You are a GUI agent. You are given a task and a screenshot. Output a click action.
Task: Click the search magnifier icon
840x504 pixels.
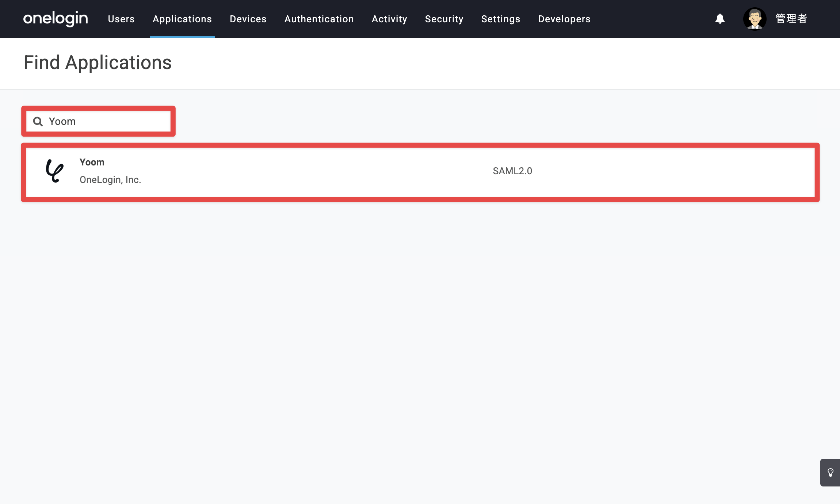38,121
